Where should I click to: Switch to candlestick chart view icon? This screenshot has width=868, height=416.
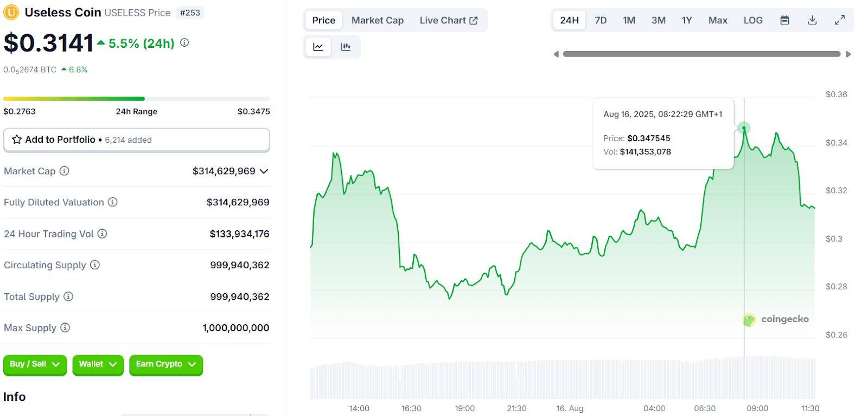[x=346, y=47]
